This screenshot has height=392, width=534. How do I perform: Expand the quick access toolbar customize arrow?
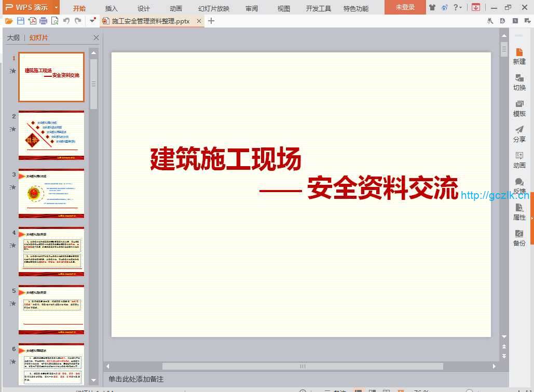tap(93, 21)
